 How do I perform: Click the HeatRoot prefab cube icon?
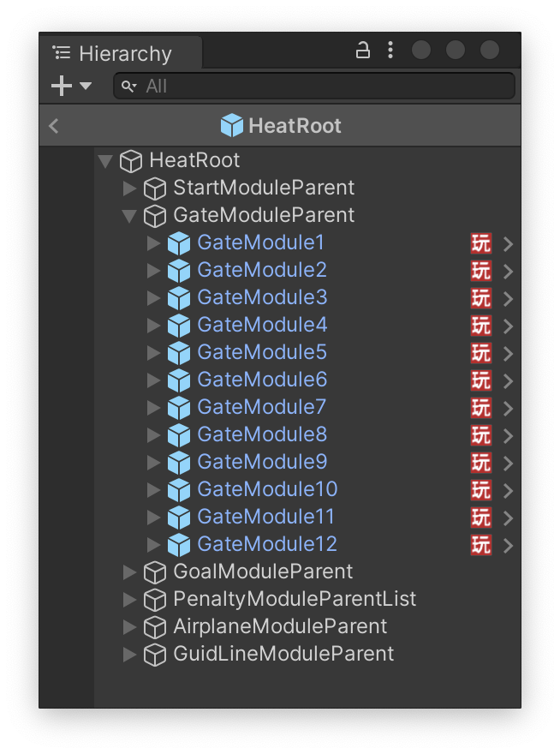point(131,161)
